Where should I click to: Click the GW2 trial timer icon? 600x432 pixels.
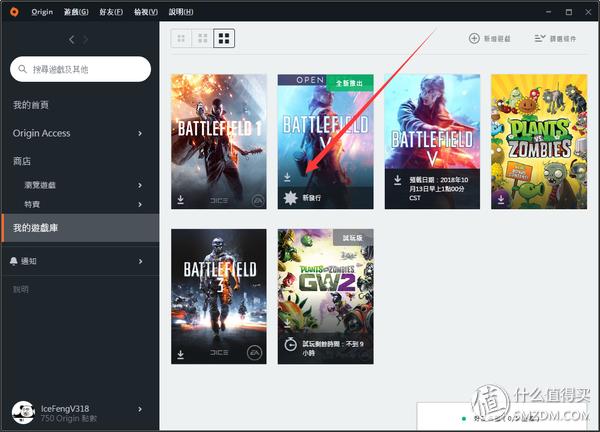[291, 344]
